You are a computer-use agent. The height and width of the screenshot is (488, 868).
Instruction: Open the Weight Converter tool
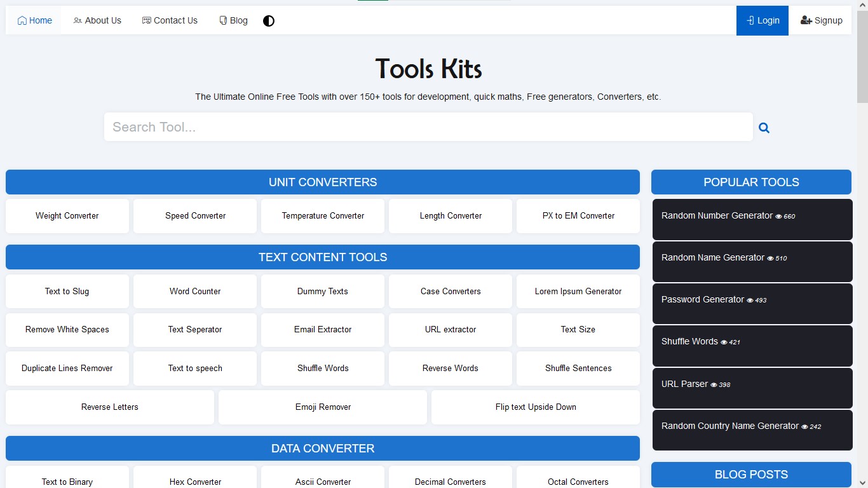(x=67, y=216)
